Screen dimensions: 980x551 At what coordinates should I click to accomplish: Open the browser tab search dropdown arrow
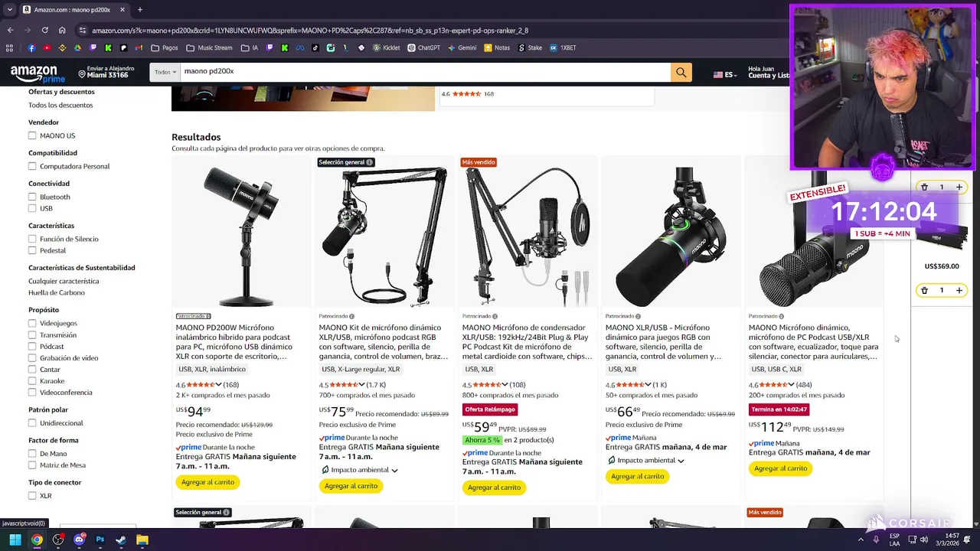click(9, 10)
